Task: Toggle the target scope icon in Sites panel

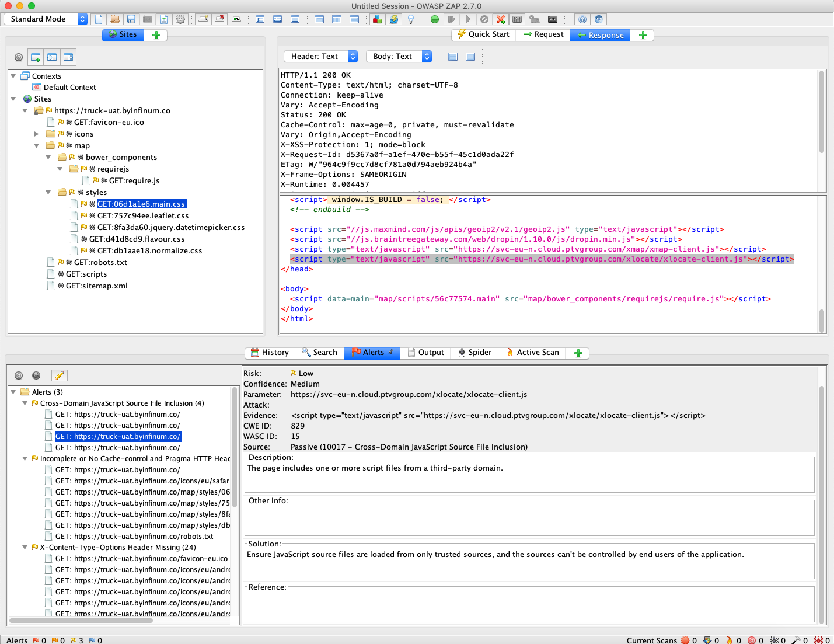Action: (19, 57)
